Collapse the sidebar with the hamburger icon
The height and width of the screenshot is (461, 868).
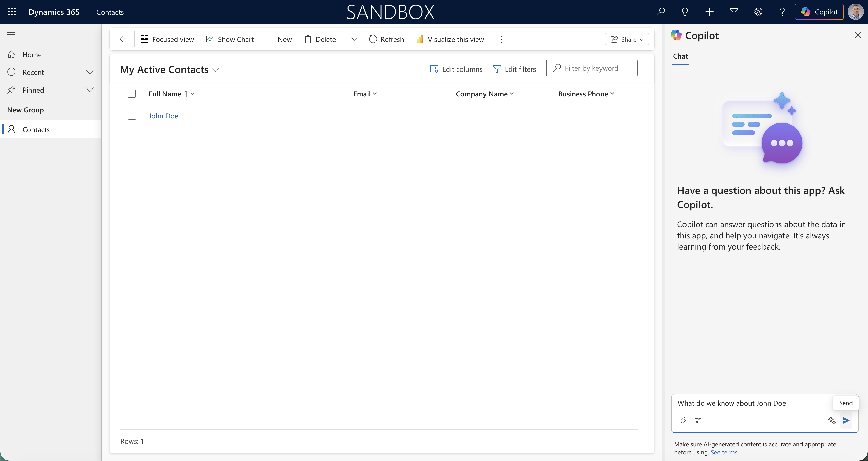(x=11, y=35)
